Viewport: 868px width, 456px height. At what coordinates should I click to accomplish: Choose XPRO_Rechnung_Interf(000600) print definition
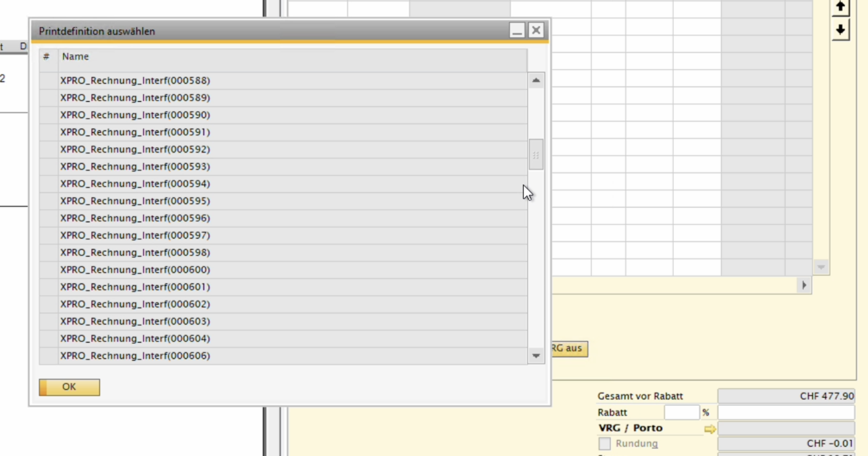[x=135, y=270]
